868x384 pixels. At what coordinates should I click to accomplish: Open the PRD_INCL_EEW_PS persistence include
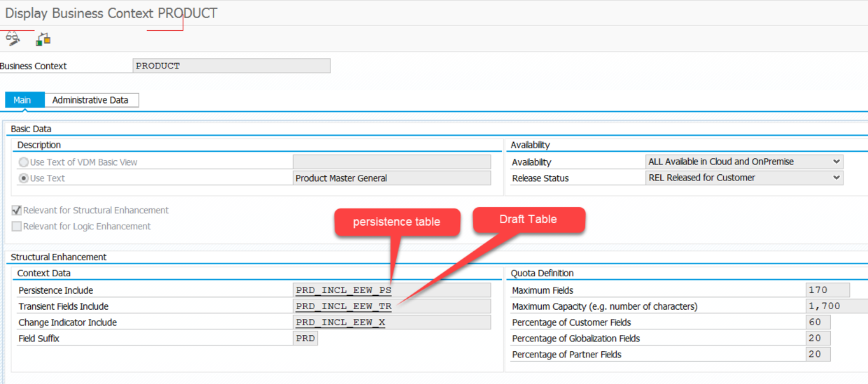tap(343, 290)
